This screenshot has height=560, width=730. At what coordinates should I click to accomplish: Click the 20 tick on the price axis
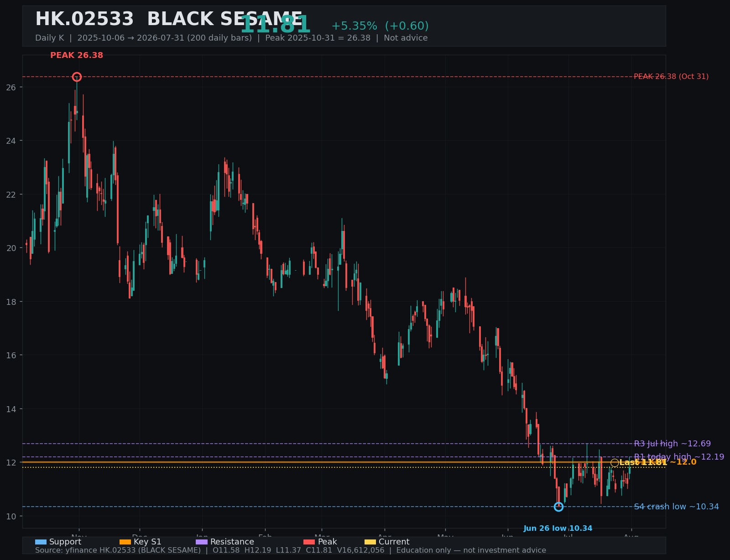click(11, 248)
